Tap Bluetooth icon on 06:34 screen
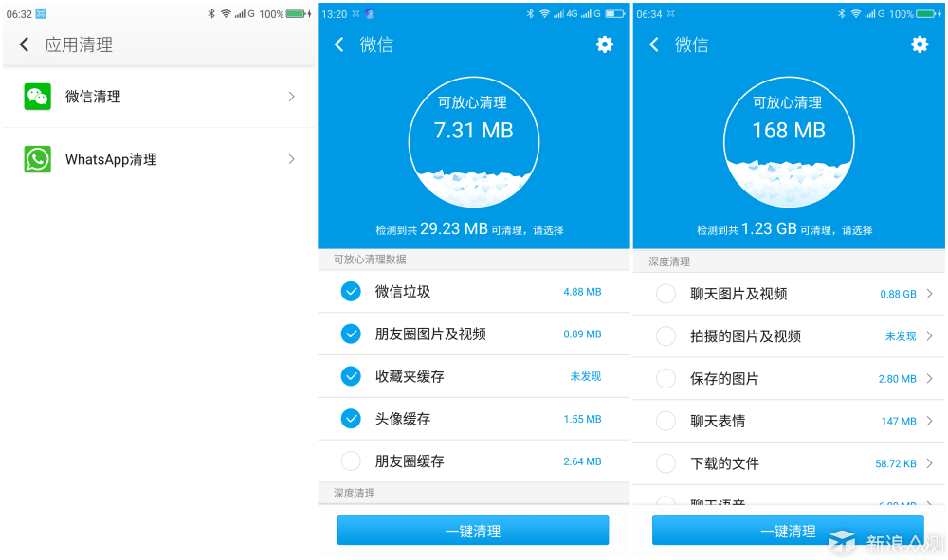This screenshot has height=560, width=948. coord(841,13)
